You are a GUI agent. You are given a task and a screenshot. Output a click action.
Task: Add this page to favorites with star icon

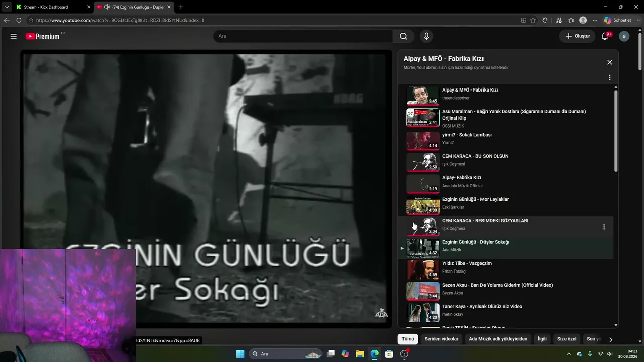click(x=533, y=20)
